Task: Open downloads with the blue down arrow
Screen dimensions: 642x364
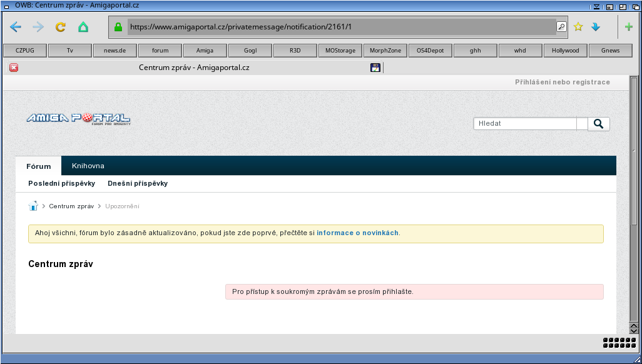Action: (596, 27)
